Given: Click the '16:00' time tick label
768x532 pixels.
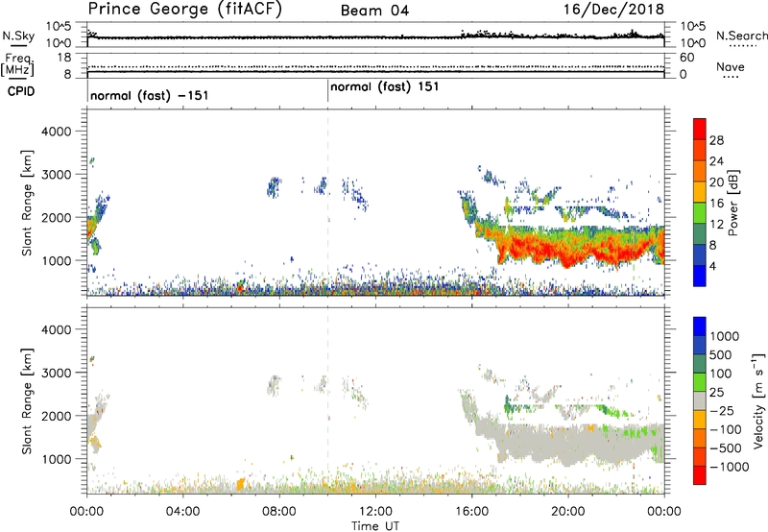Looking at the screenshot, I should tap(471, 512).
